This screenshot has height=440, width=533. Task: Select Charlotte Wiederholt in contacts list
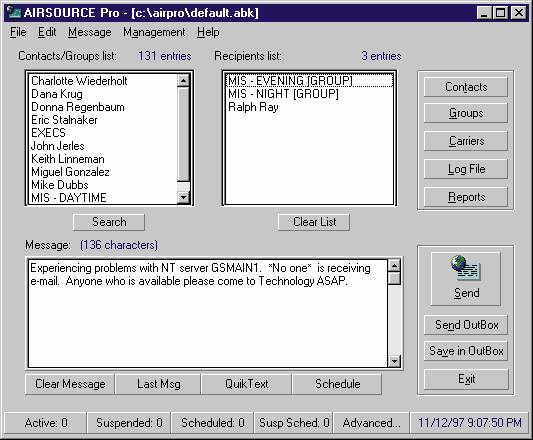coord(103,81)
